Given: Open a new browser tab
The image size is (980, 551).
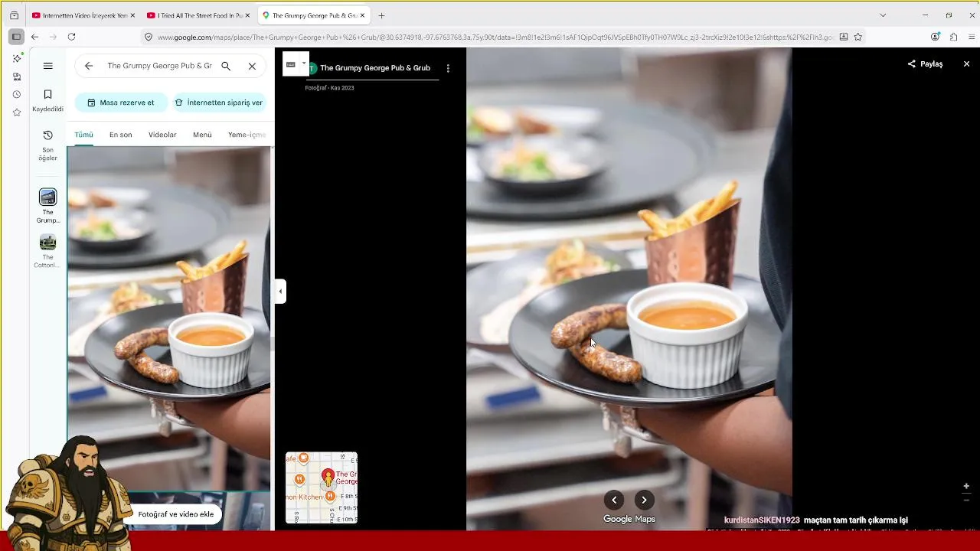Looking at the screenshot, I should click(381, 15).
